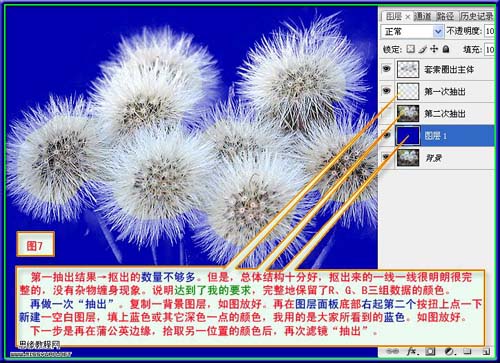
Task: Click the 不透明度 value field
Action: pyautogui.click(x=489, y=31)
